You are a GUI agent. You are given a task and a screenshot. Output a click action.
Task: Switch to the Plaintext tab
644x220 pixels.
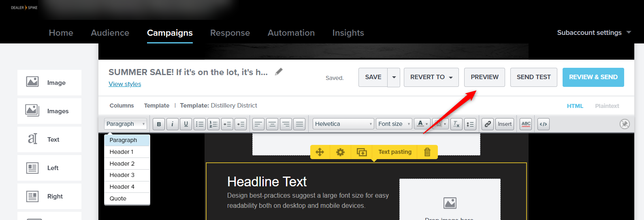point(607,106)
